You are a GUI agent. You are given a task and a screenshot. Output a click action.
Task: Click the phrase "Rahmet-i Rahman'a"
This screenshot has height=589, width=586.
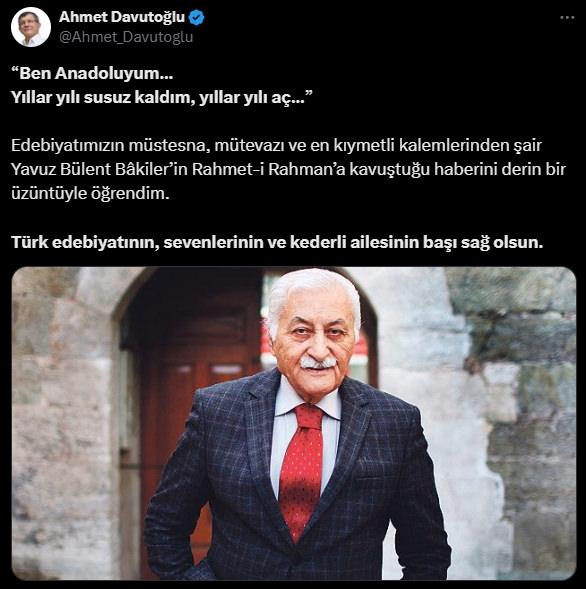click(x=269, y=169)
